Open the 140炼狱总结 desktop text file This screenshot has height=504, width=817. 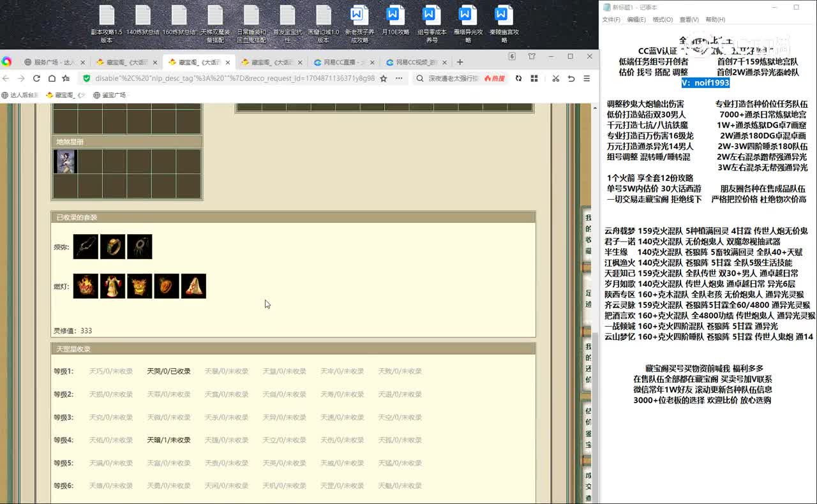(143, 20)
